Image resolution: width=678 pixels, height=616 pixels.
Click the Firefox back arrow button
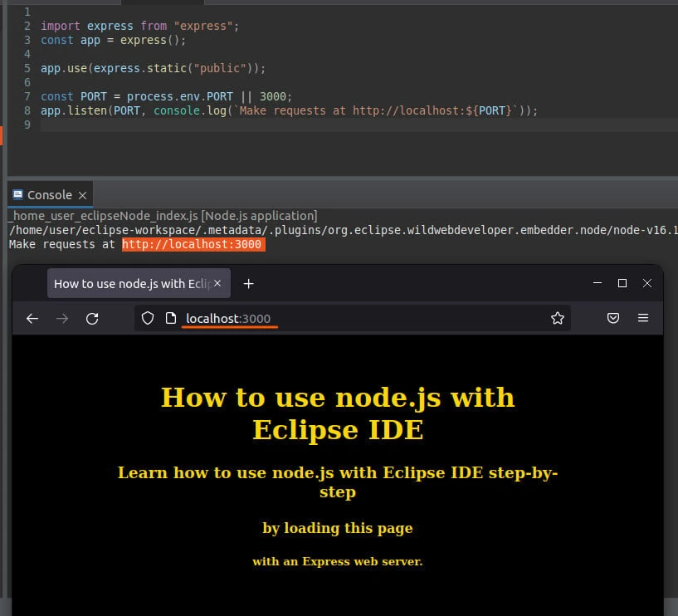32,319
